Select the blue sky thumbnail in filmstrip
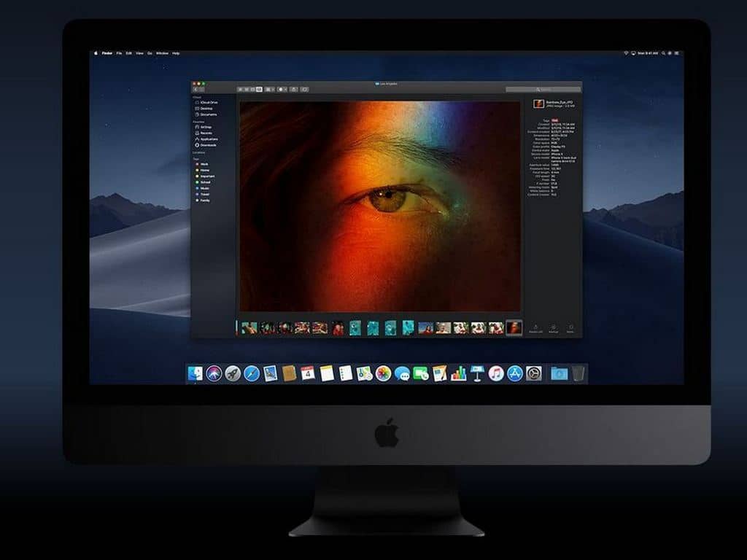 [425, 327]
